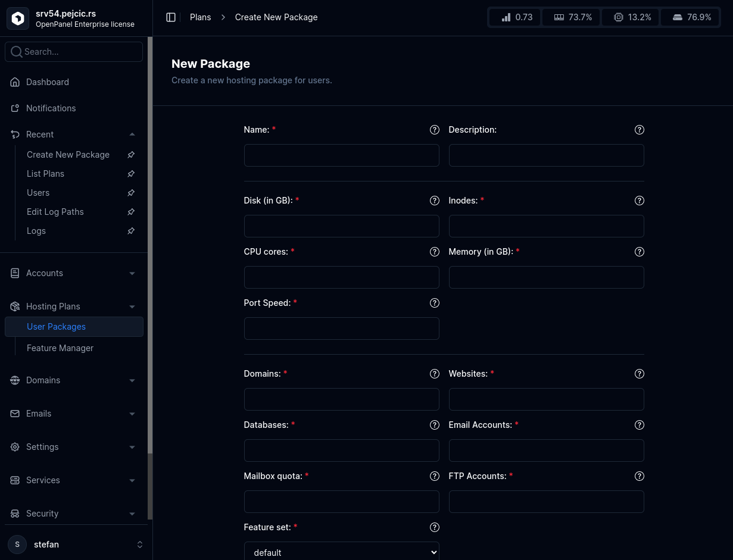Collapse the Recent section
The image size is (733, 560).
132,134
